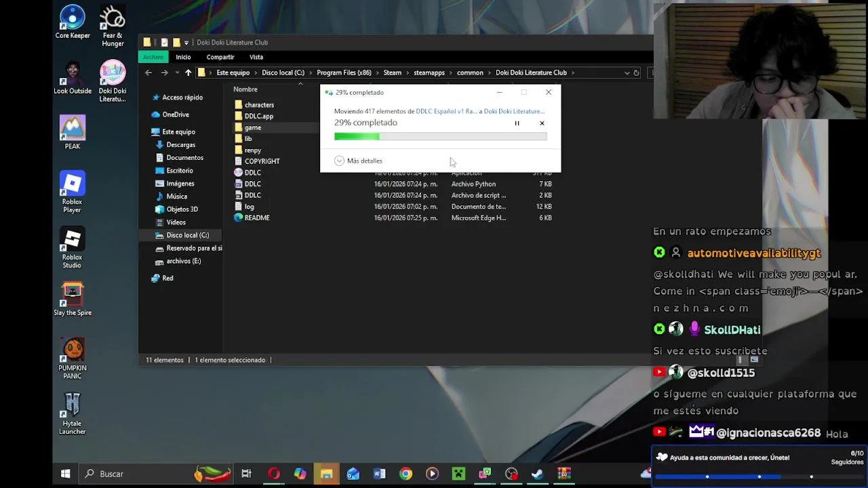Open the Doki Doki Literature... destination link
Viewport: 868px width, 488px height.
(514, 111)
